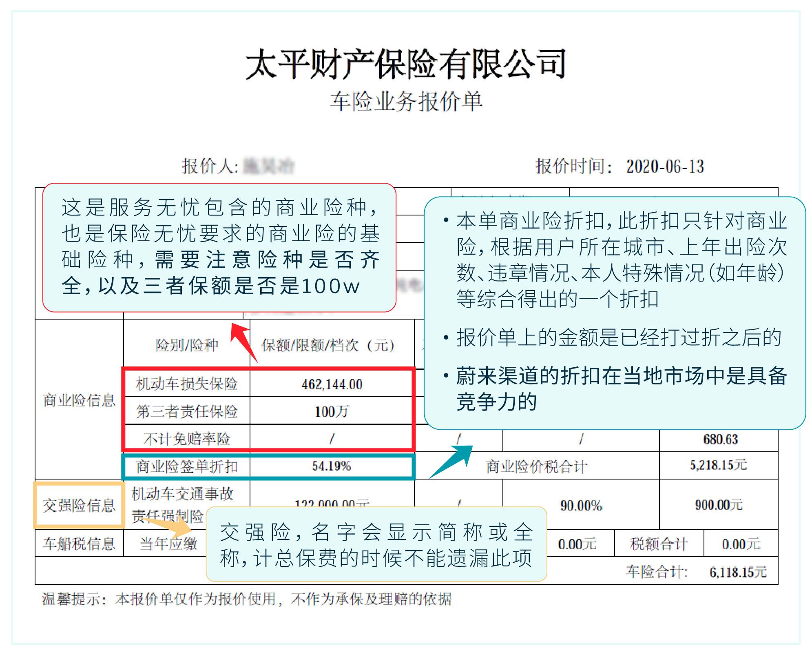Click the 险别/险种 column header
This screenshot has height=655, width=812.
click(187, 345)
